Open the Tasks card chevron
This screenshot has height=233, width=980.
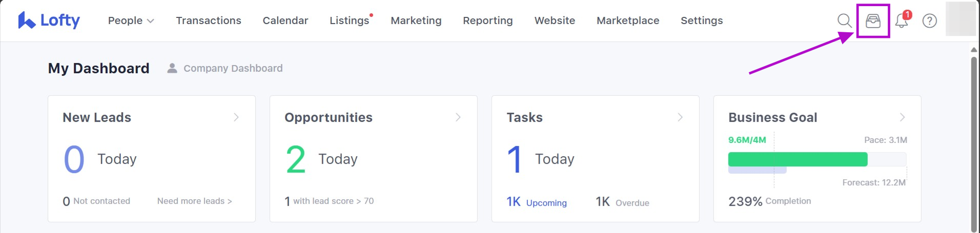point(680,117)
